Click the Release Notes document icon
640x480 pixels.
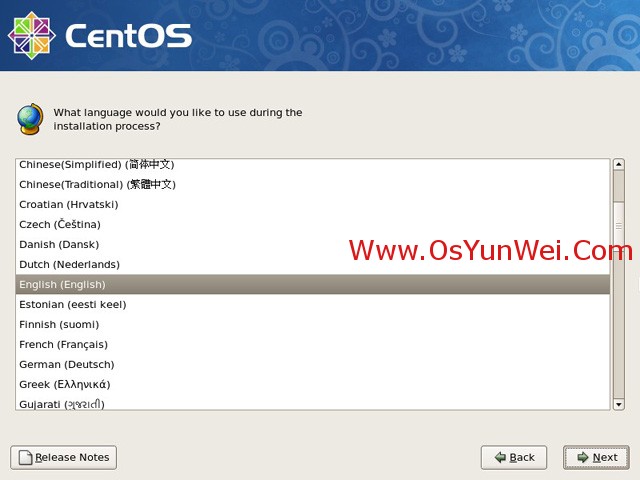click(x=25, y=458)
